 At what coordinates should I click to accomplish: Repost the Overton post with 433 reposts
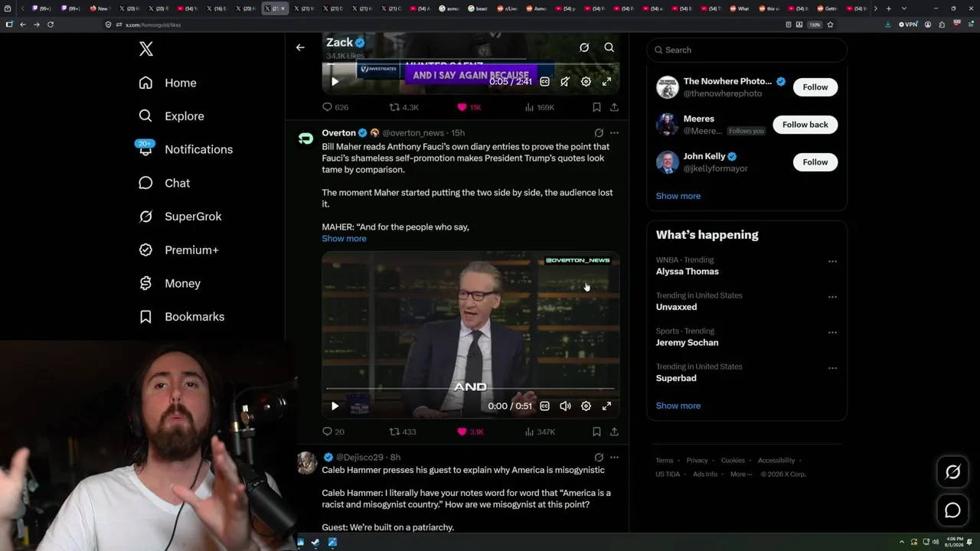click(403, 432)
